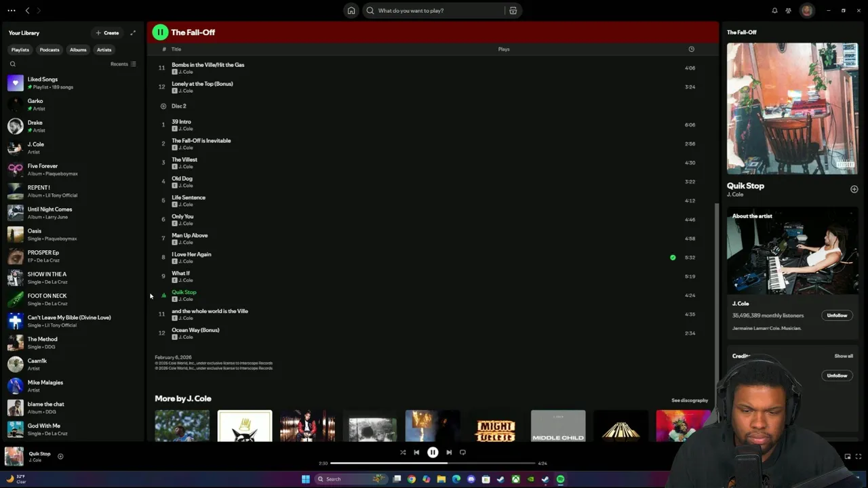868x488 pixels.
Task: Filter library by Playlists
Action: [20, 49]
